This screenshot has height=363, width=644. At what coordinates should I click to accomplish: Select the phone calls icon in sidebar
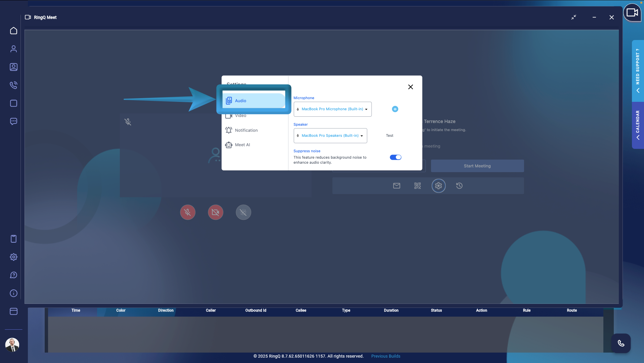[x=13, y=85]
